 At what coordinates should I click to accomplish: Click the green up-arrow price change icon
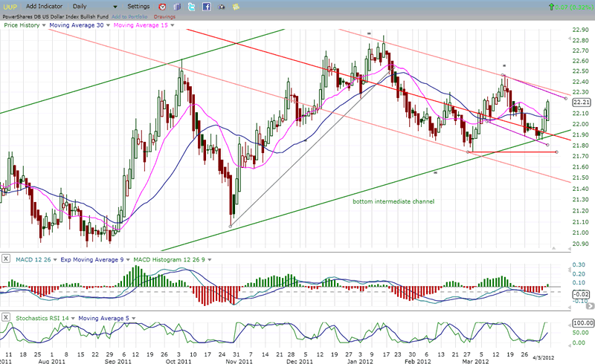551,7
